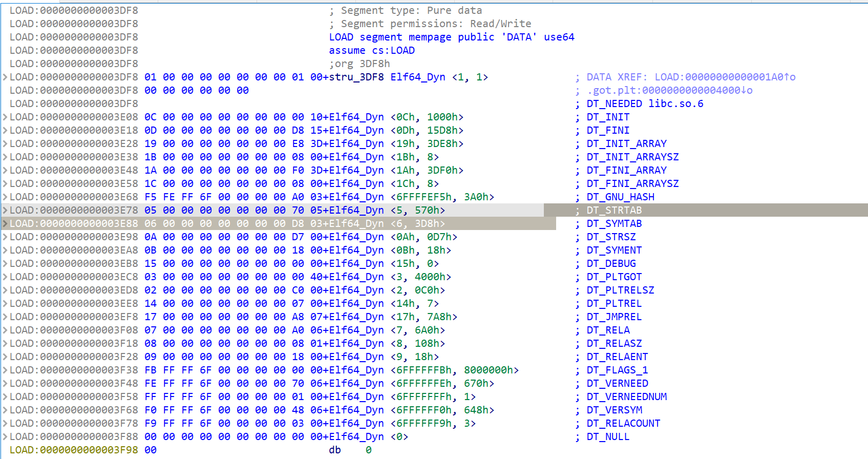Viewport: 868px width, 459px height.
Task: Expand the collapsed row at address 3F88
Action: (5, 436)
